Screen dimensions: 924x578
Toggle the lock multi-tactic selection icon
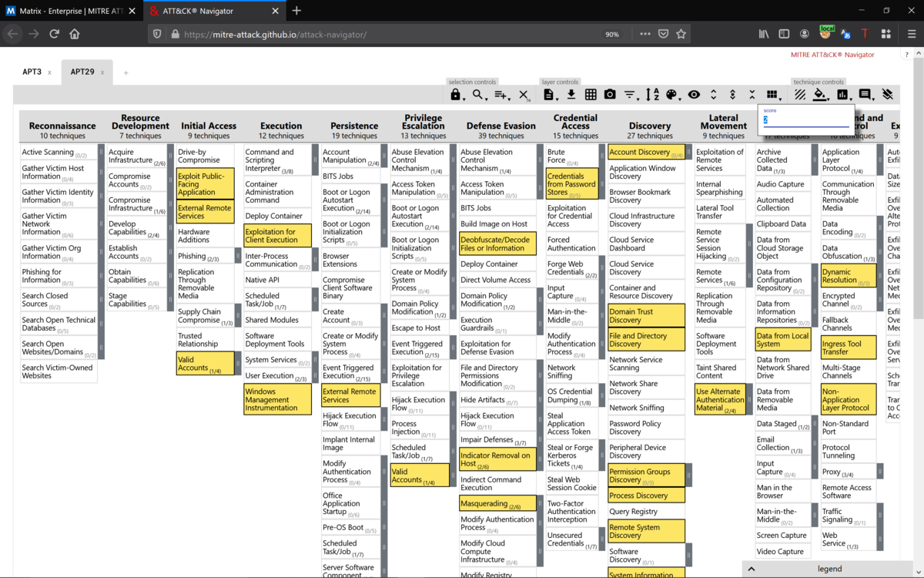point(456,95)
